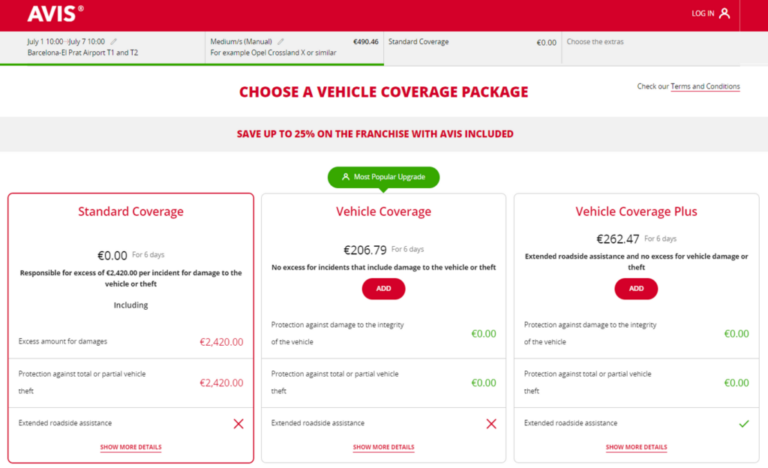Click the LOG IN link

click(702, 13)
